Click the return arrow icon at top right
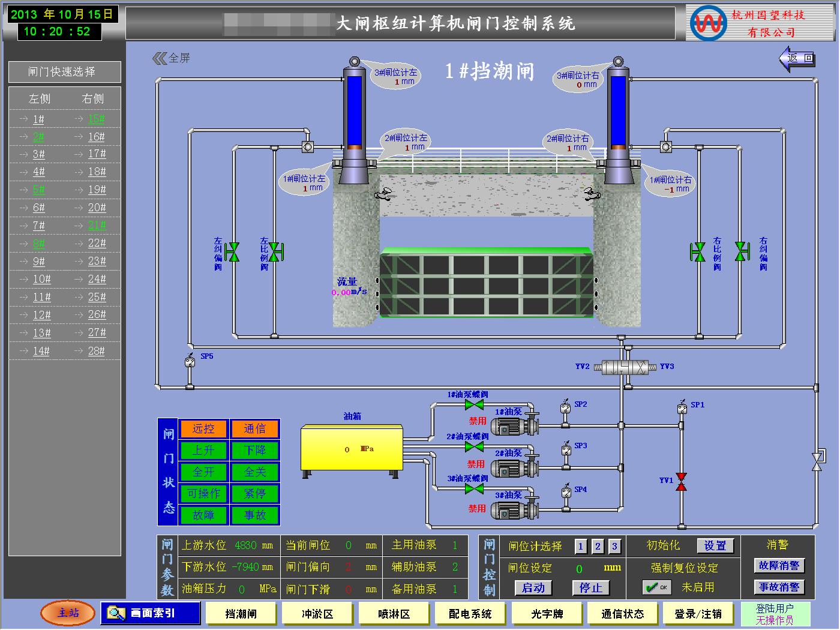The height and width of the screenshot is (630, 840). pos(797,59)
